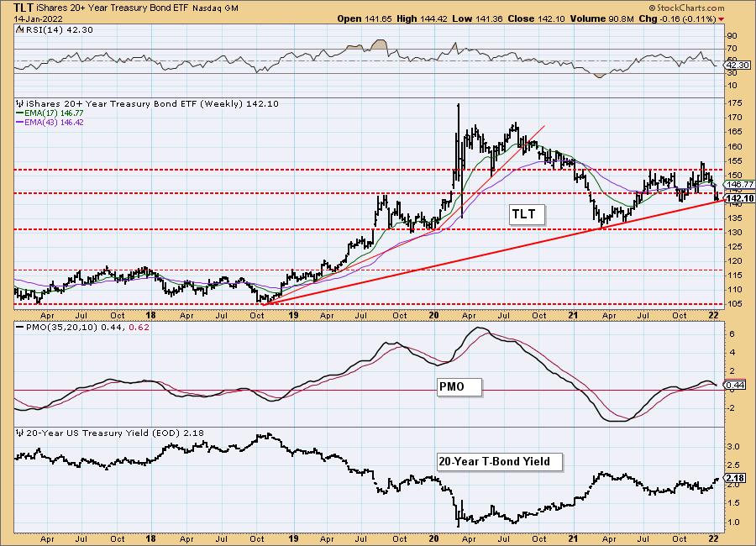Click the Volume 90.8M value
Viewport: 756px width, 546px height.
coord(601,18)
